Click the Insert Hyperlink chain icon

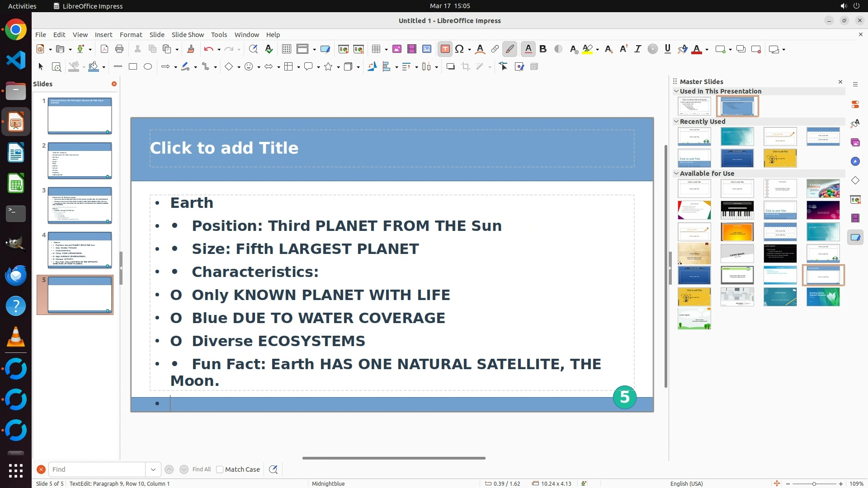click(x=495, y=49)
